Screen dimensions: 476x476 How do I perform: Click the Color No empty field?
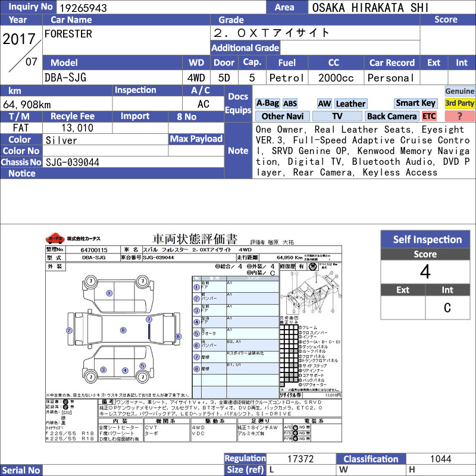105,151
